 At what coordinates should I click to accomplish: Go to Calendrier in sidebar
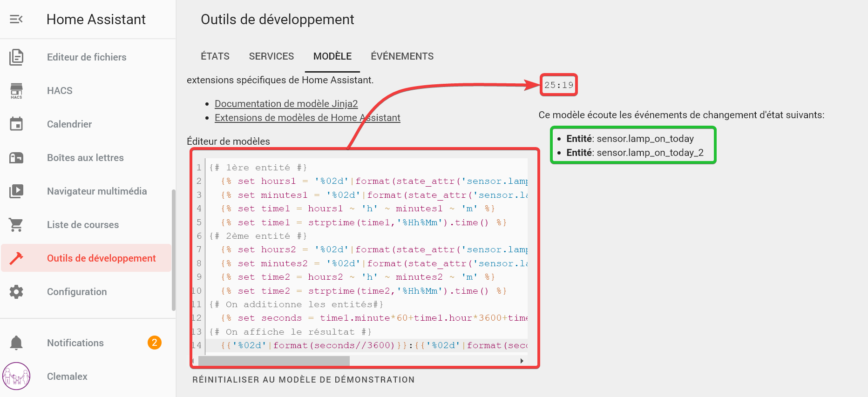[x=69, y=124]
